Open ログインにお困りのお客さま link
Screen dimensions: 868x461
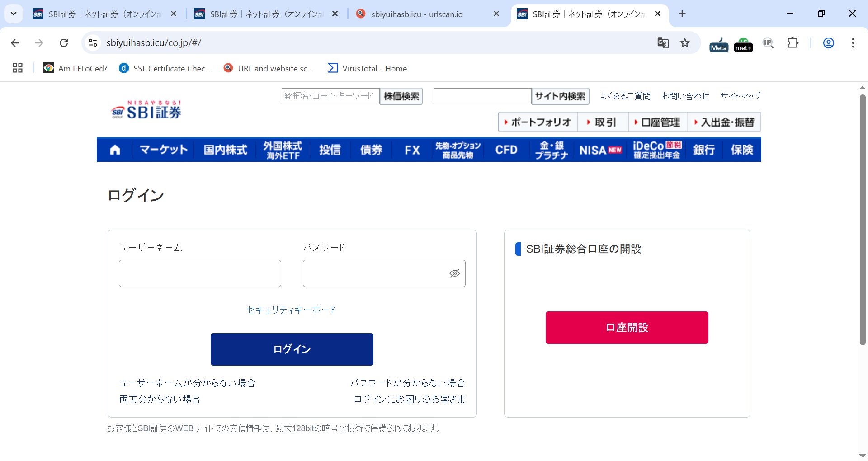point(409,399)
